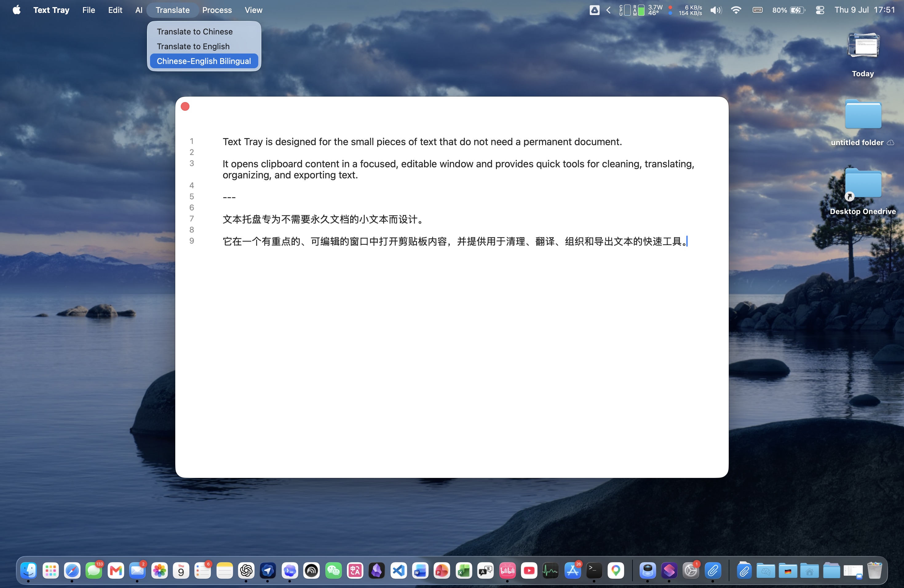Screen dimensions: 904x588
Task: Open WeChat from the Dock
Action: [x=333, y=570]
